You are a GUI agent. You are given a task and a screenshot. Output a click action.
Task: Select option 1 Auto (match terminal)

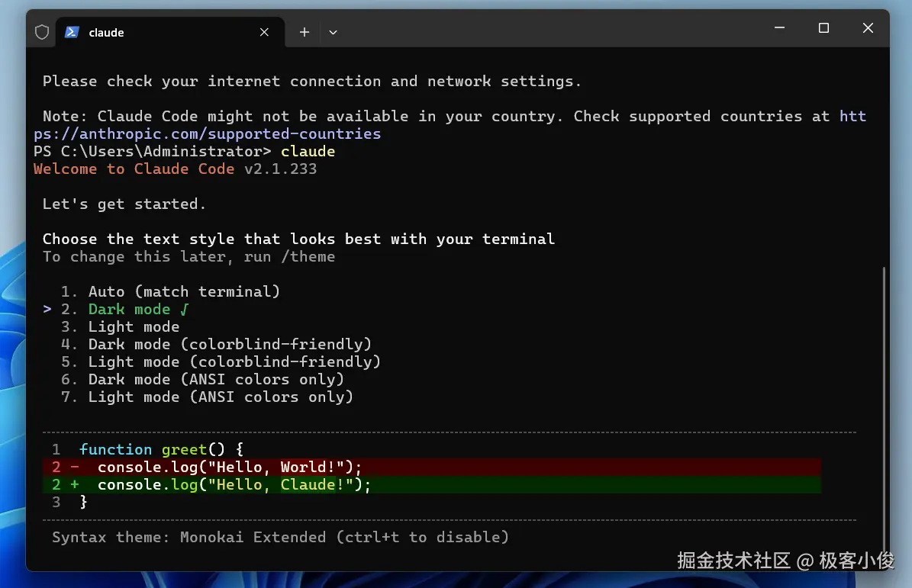point(170,291)
